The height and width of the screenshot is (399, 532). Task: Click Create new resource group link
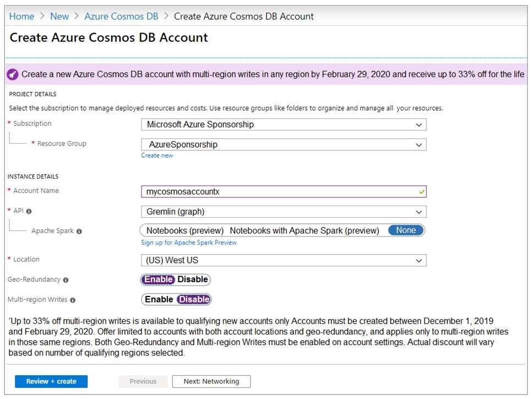coord(157,155)
